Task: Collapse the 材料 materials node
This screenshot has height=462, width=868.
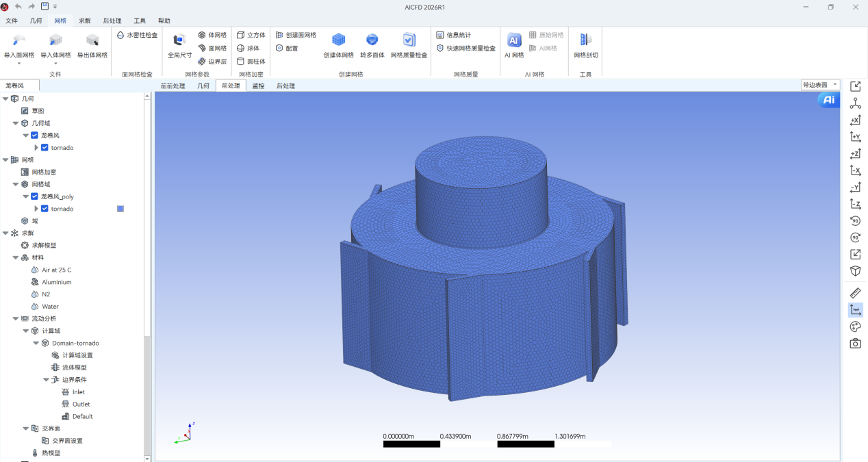Action: click(x=16, y=257)
